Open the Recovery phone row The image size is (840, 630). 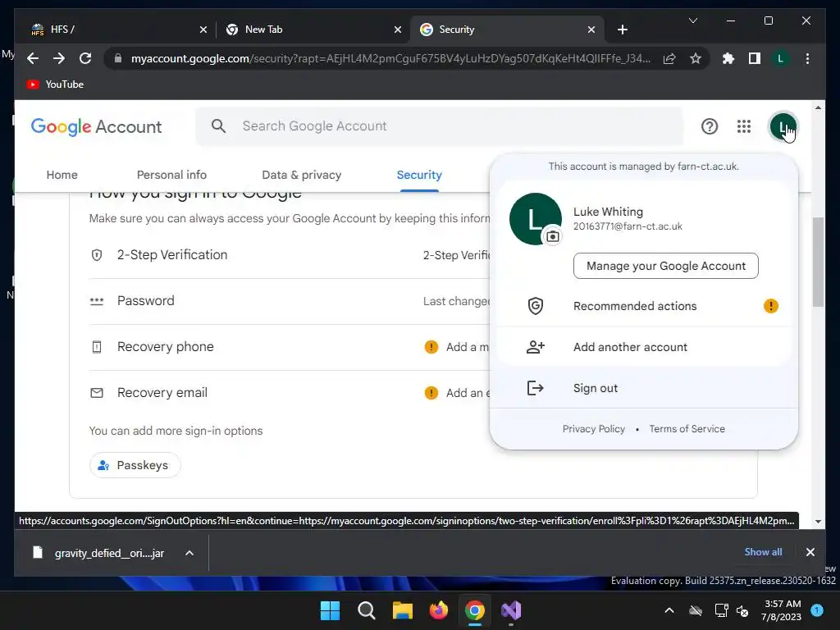click(290, 347)
